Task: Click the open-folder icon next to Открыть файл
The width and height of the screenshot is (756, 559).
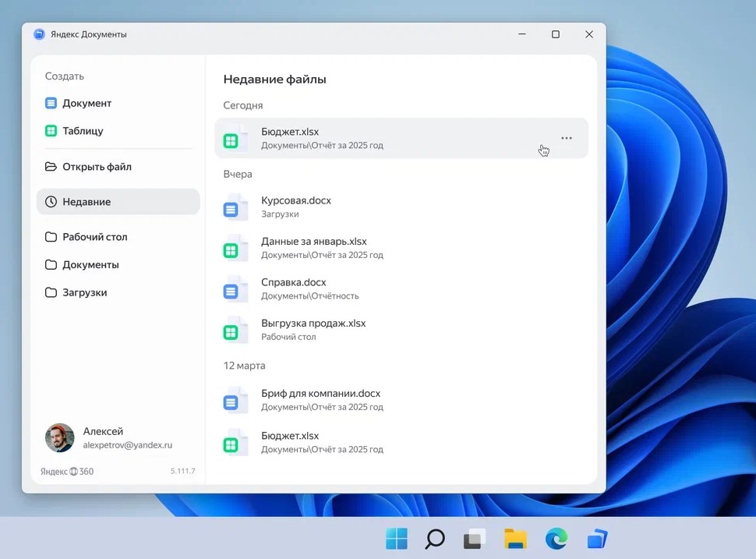Action: (x=51, y=166)
